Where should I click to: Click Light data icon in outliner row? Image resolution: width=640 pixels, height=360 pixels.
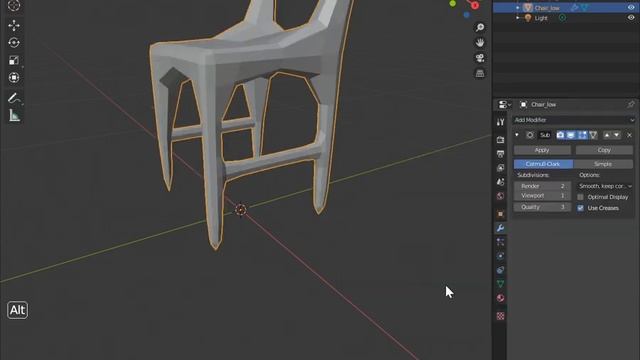pos(562,18)
